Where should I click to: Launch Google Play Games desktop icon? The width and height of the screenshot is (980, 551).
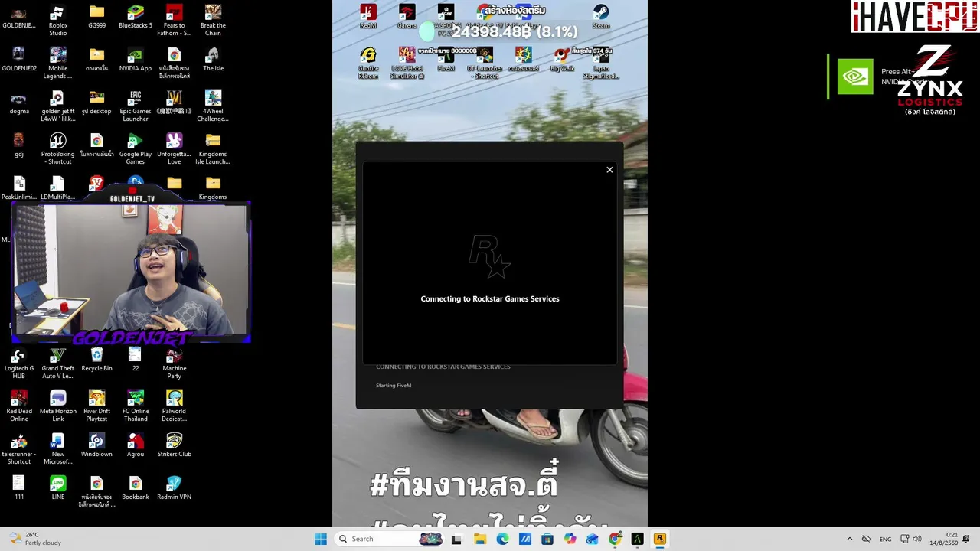click(x=136, y=149)
